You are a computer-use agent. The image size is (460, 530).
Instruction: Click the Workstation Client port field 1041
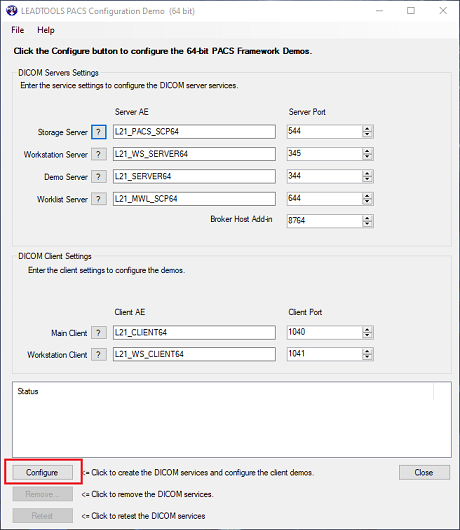[x=324, y=354]
